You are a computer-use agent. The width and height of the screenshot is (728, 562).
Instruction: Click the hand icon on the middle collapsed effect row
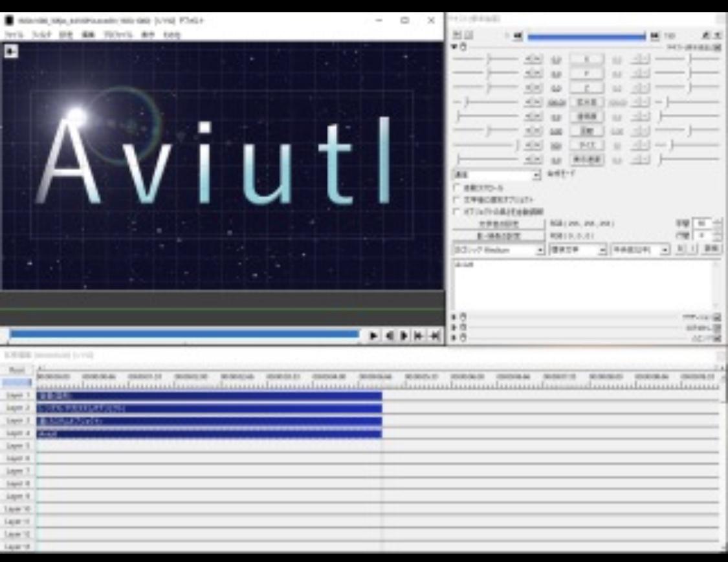463,328
